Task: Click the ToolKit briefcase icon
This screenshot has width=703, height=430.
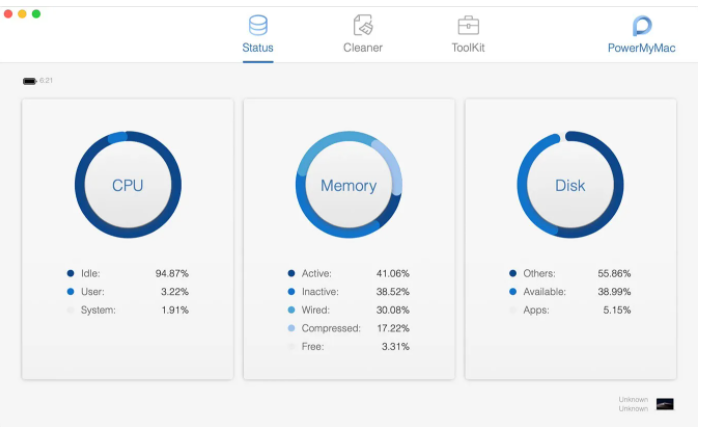Action: pyautogui.click(x=468, y=25)
